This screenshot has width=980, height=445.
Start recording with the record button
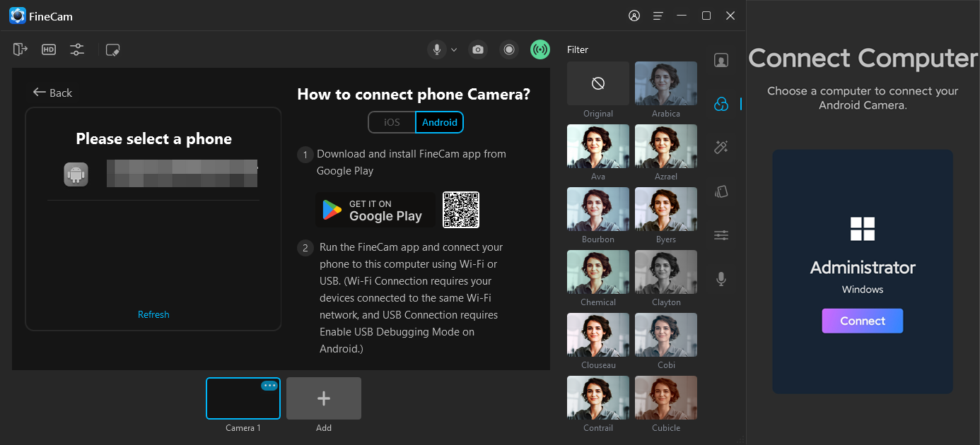click(509, 49)
